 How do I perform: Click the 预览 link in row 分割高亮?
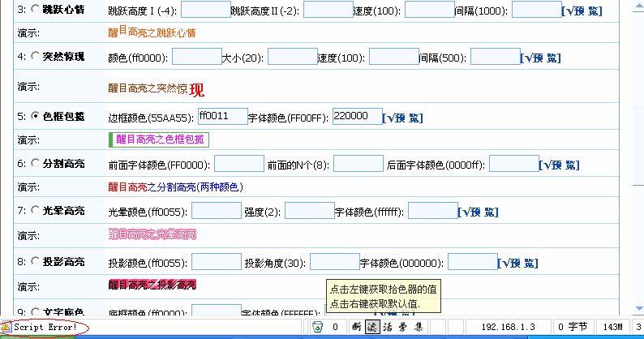coord(559,165)
